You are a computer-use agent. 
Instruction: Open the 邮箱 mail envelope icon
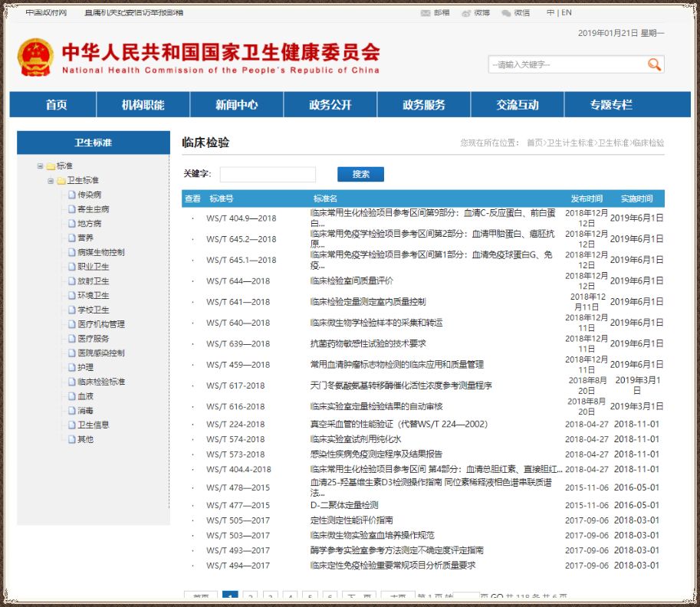pyautogui.click(x=426, y=13)
